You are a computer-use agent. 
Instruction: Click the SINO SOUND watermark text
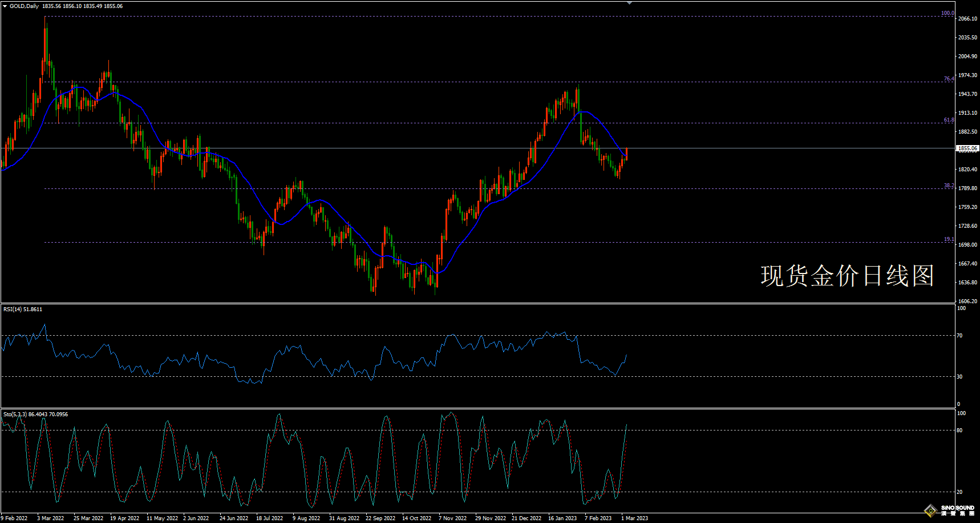[958, 508]
